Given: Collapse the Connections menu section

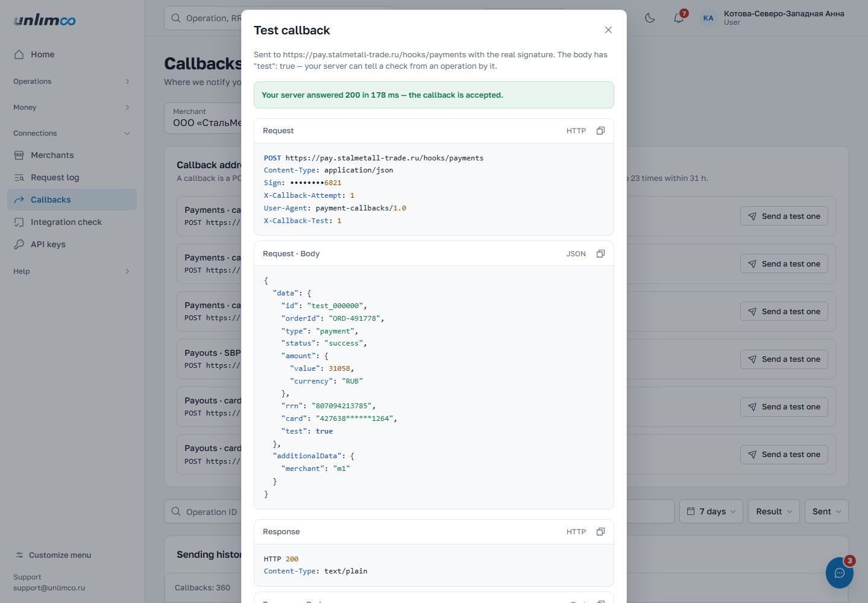Looking at the screenshot, I should [72, 133].
